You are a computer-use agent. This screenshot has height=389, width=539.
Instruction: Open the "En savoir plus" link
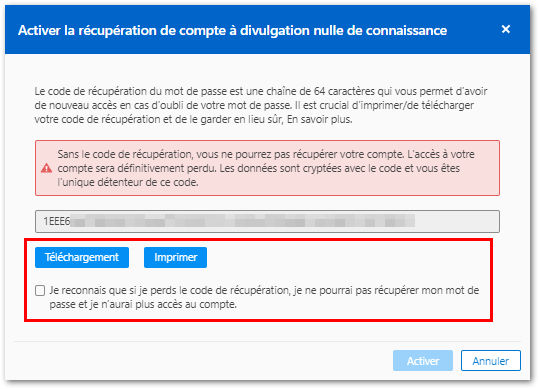(x=319, y=119)
